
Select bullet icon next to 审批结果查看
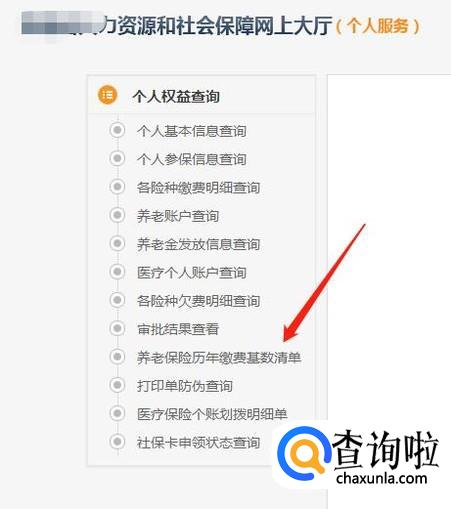117,328
